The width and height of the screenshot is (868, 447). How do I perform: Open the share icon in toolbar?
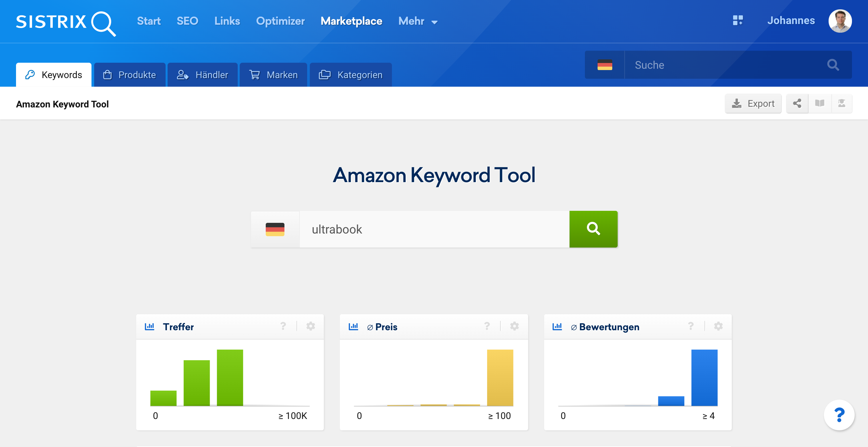(x=797, y=103)
